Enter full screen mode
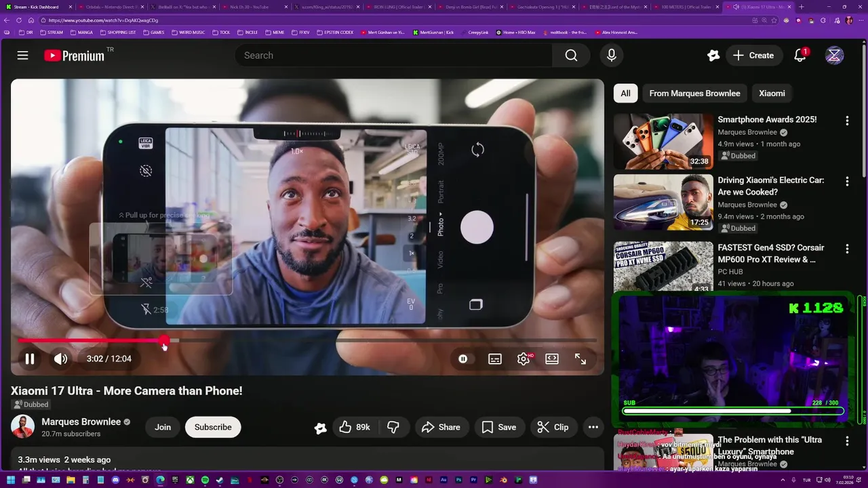Viewport: 868px width, 488px height. [580, 359]
